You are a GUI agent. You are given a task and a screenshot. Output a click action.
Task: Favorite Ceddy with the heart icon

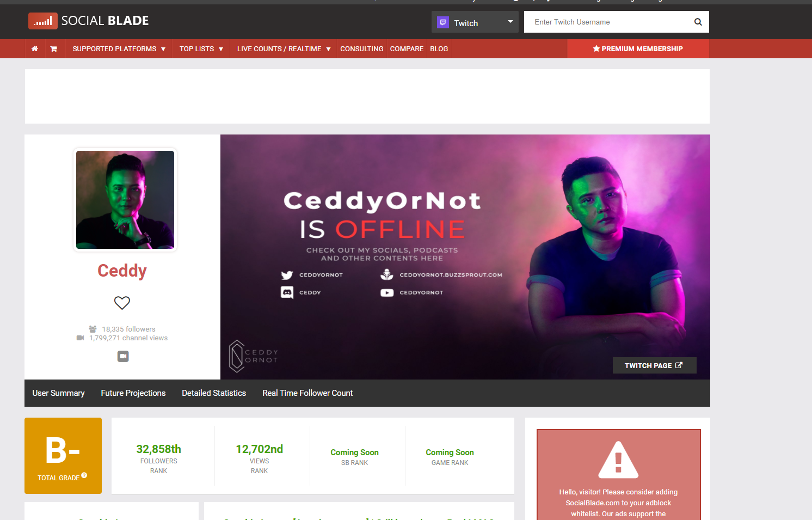(x=122, y=303)
